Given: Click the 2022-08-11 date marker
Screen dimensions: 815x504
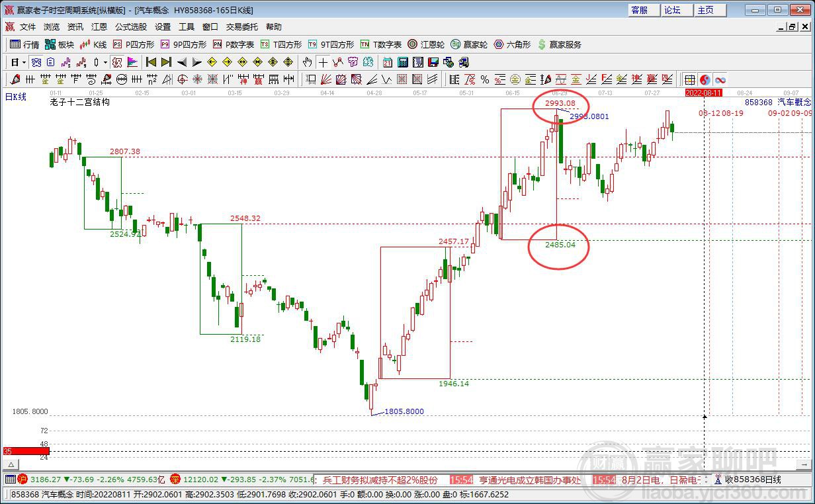Looking at the screenshot, I should tap(703, 93).
